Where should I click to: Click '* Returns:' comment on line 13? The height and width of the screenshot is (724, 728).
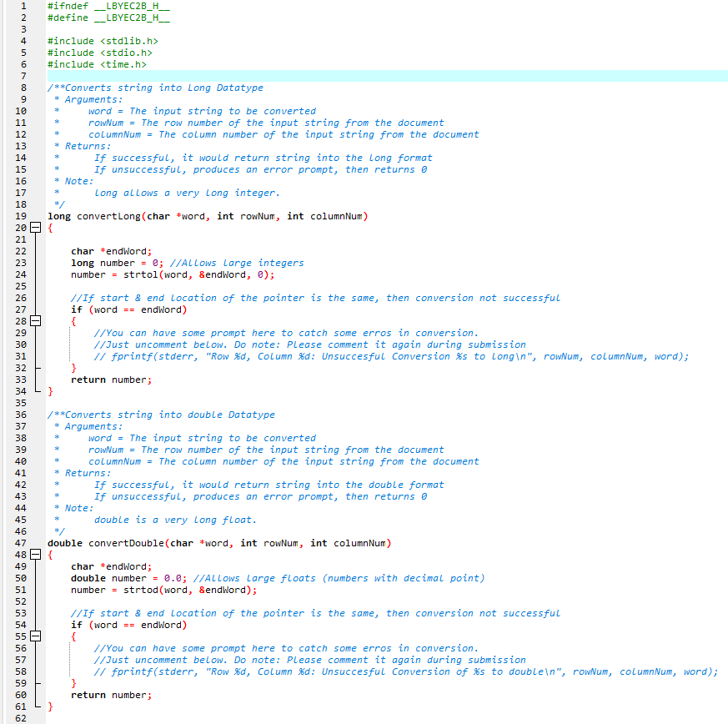point(83,146)
